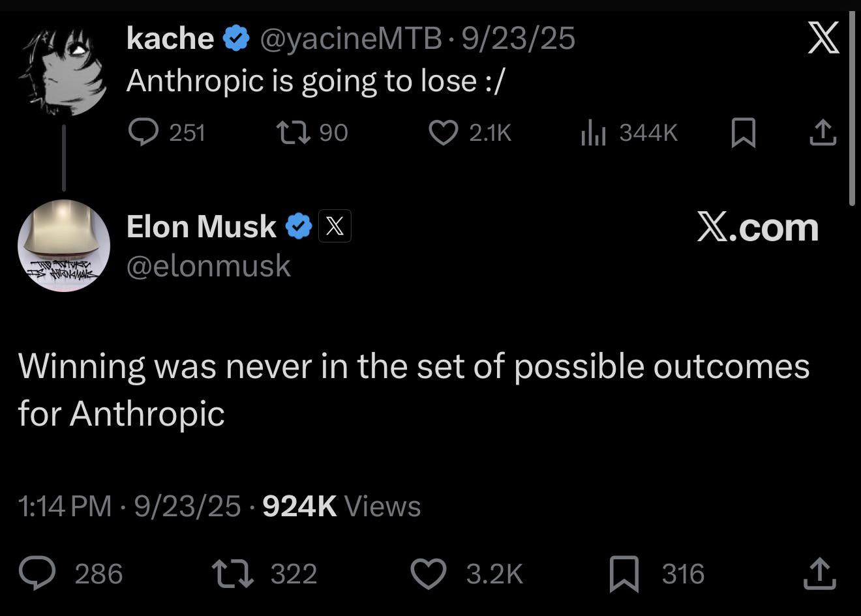Viewport: 861px width, 616px height.
Task: Click the X logo in top corner
Action: [x=823, y=38]
